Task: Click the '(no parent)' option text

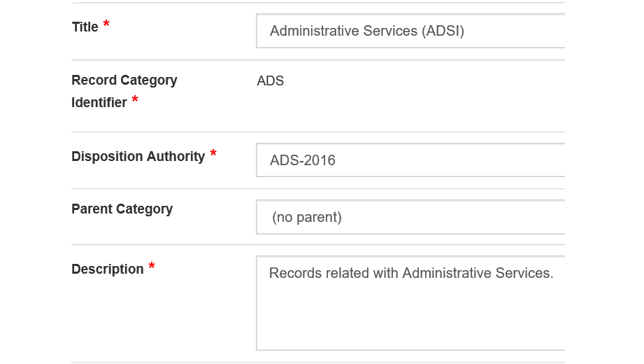Action: [x=307, y=217]
